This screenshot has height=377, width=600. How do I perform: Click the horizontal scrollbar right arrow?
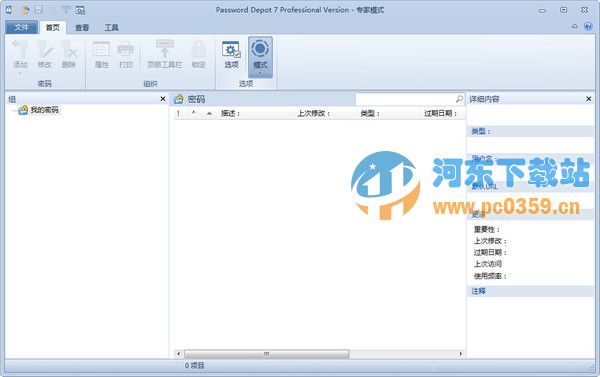(x=460, y=354)
